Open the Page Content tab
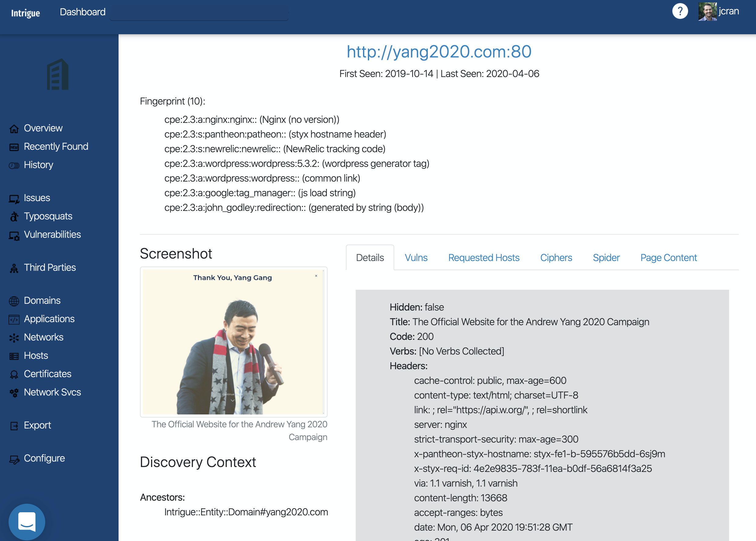 pos(668,257)
